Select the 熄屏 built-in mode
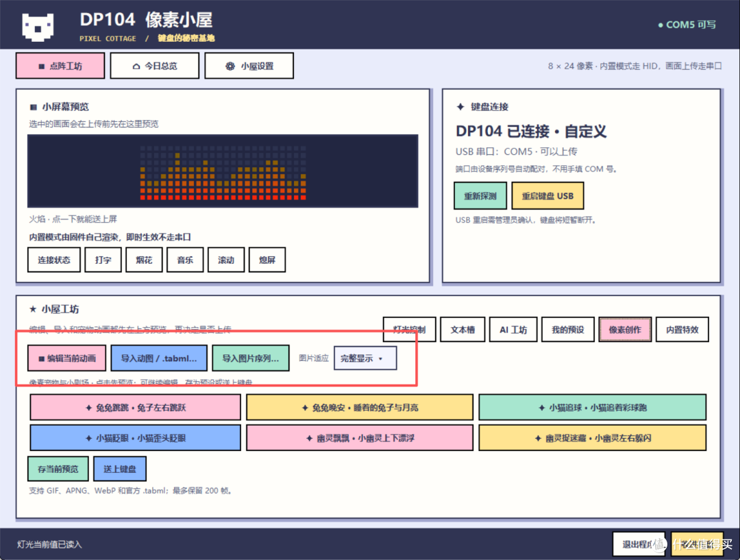Viewport: 740px width, 560px height. 267,260
